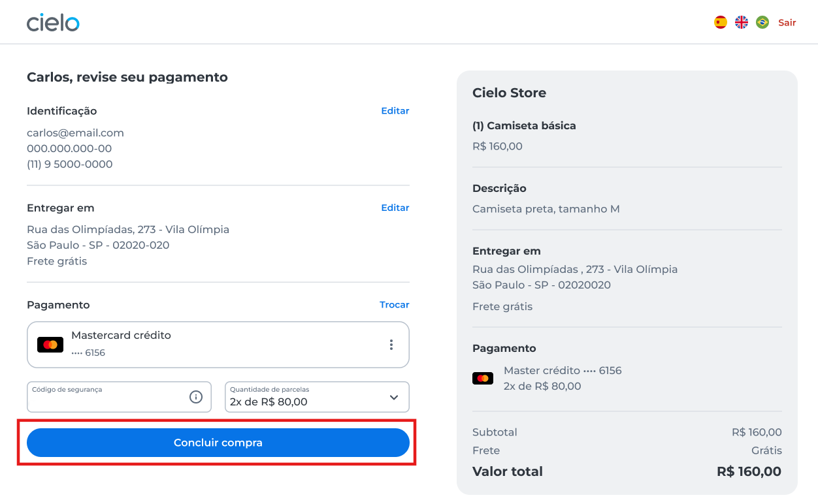Focus the Código de segurança field

(x=119, y=397)
